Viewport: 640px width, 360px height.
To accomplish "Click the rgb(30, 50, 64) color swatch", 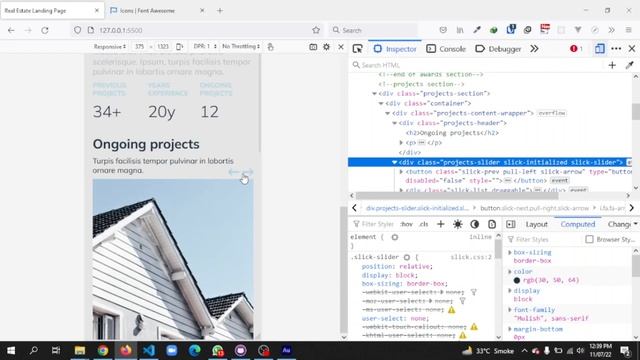I will click(517, 280).
